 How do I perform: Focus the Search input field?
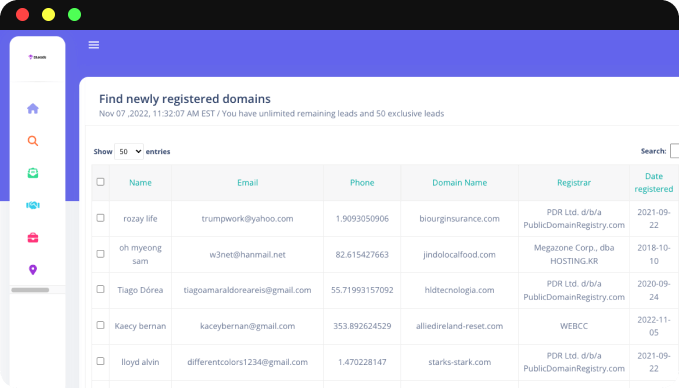[x=675, y=151]
